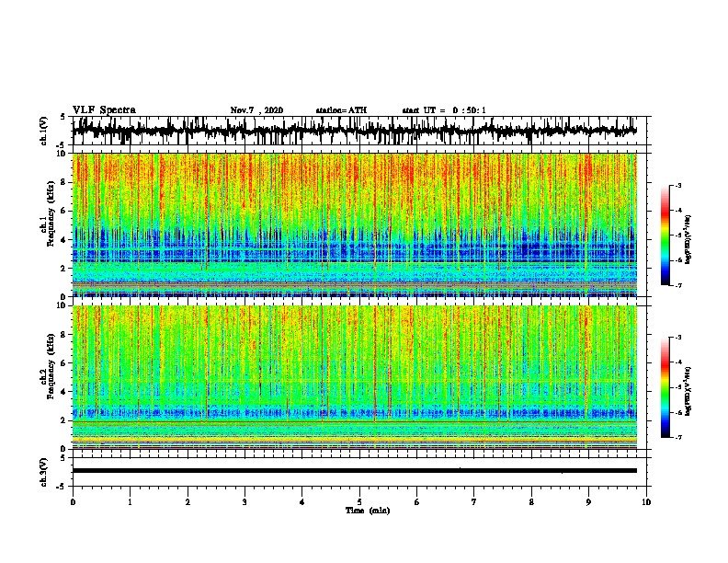
Task: Click the "-7" tick on ch.1 colorbar
Action: pyautogui.click(x=678, y=285)
